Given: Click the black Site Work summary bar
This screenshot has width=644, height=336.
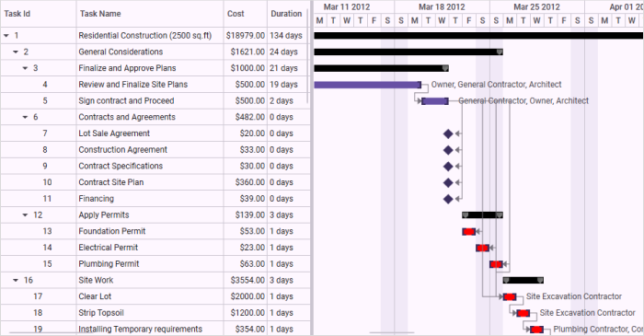Looking at the screenshot, I should (523, 280).
